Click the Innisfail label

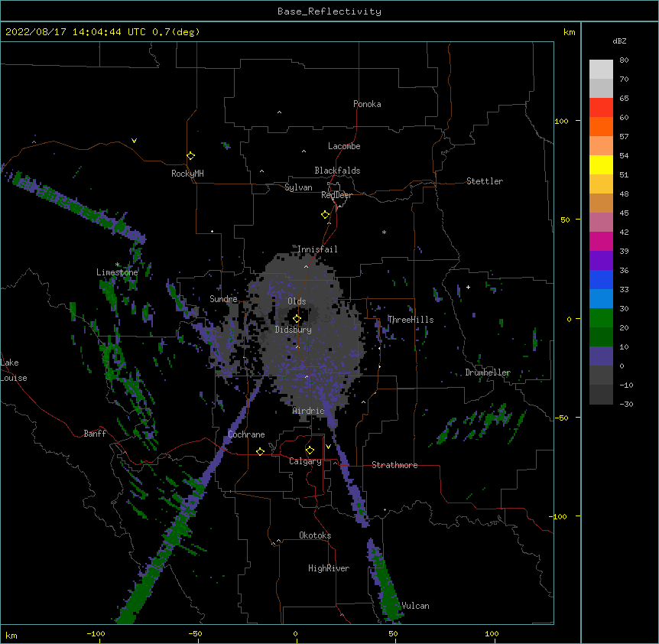pos(317,249)
